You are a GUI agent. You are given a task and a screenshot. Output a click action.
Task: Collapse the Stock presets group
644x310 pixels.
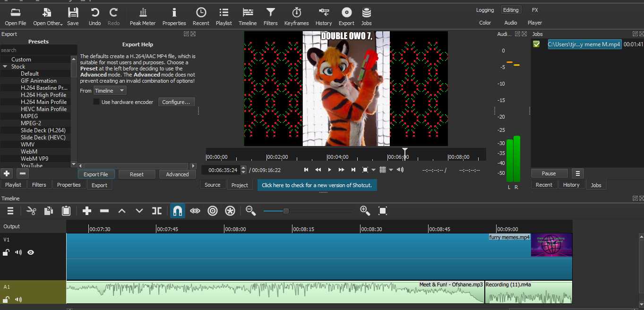click(x=5, y=67)
